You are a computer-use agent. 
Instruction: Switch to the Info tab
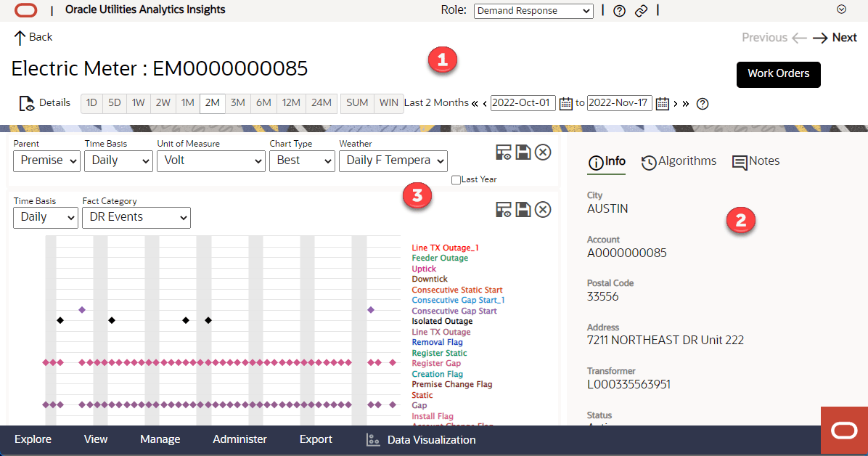coord(606,162)
